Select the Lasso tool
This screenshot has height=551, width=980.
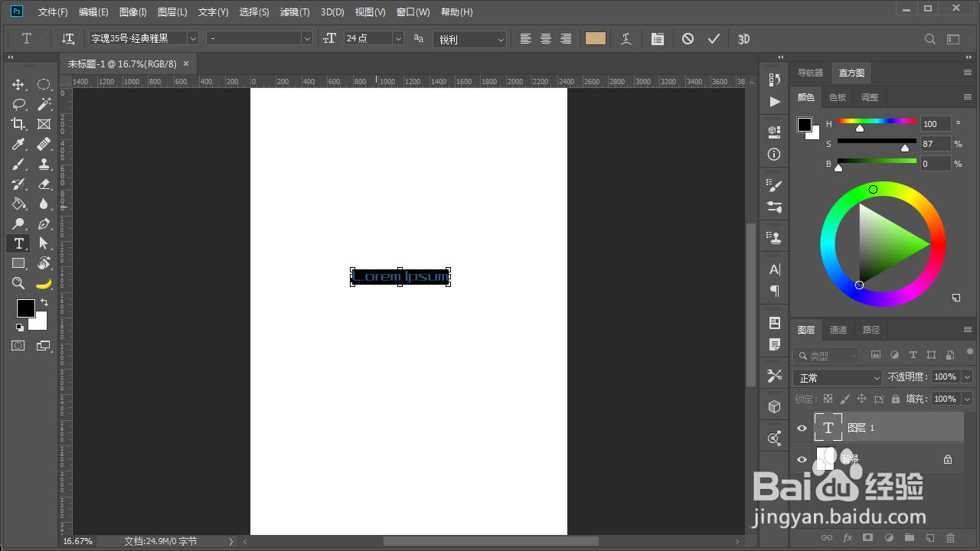coord(18,104)
